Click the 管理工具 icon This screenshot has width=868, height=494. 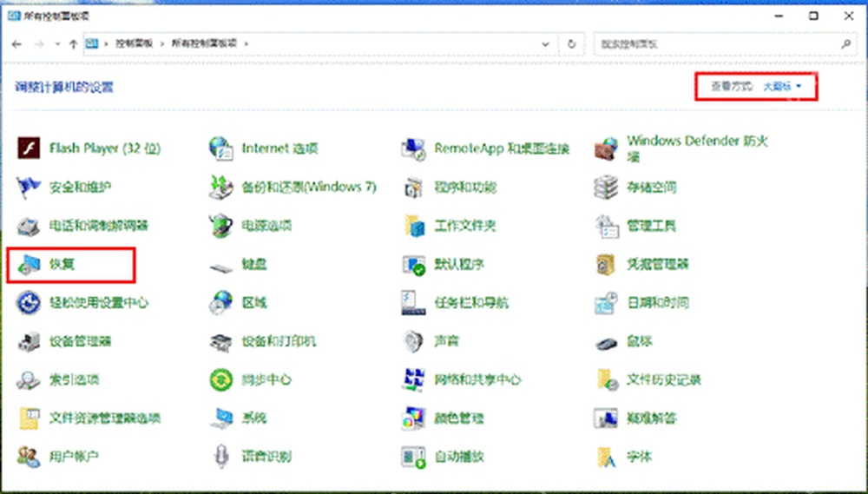pos(606,226)
